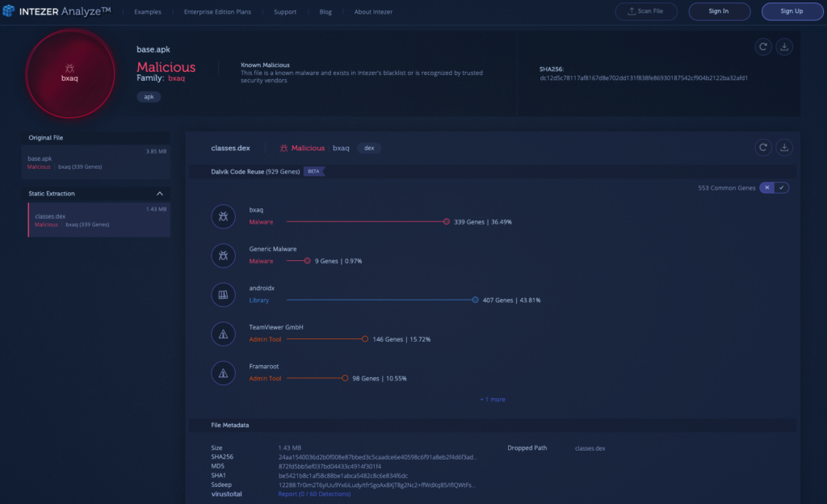Click the Intezer Analyze logo icon
The height and width of the screenshot is (504, 827).
click(8, 10)
